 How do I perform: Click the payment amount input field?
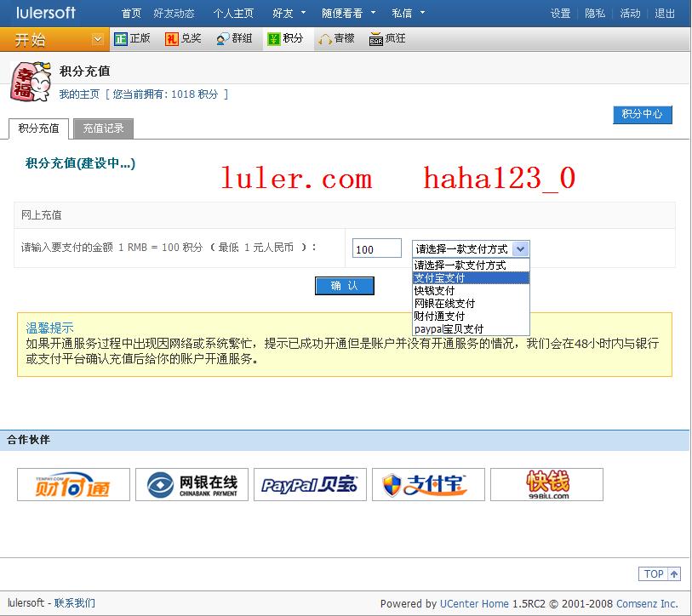pos(377,248)
